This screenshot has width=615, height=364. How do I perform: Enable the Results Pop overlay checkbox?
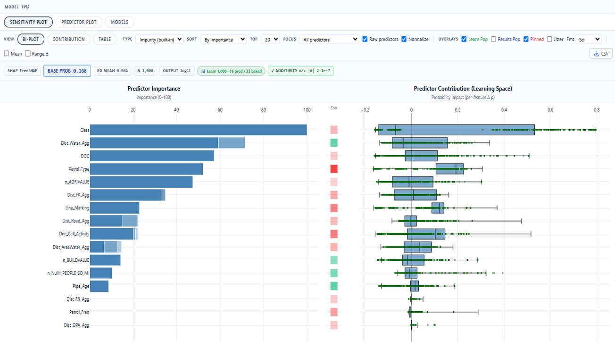[x=494, y=39]
